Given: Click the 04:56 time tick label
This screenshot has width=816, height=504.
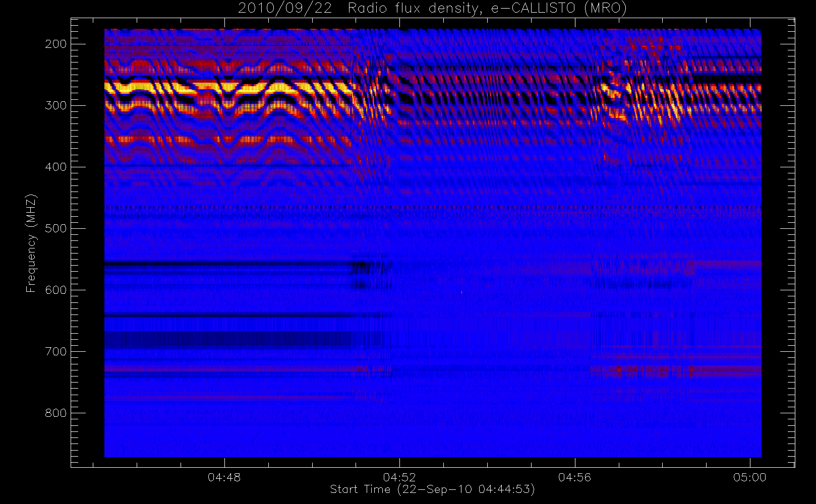Looking at the screenshot, I should coord(575,477).
